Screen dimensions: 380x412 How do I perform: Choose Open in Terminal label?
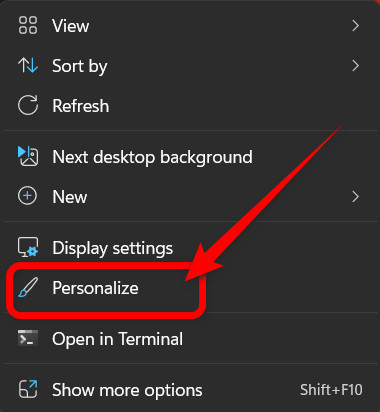tap(117, 339)
